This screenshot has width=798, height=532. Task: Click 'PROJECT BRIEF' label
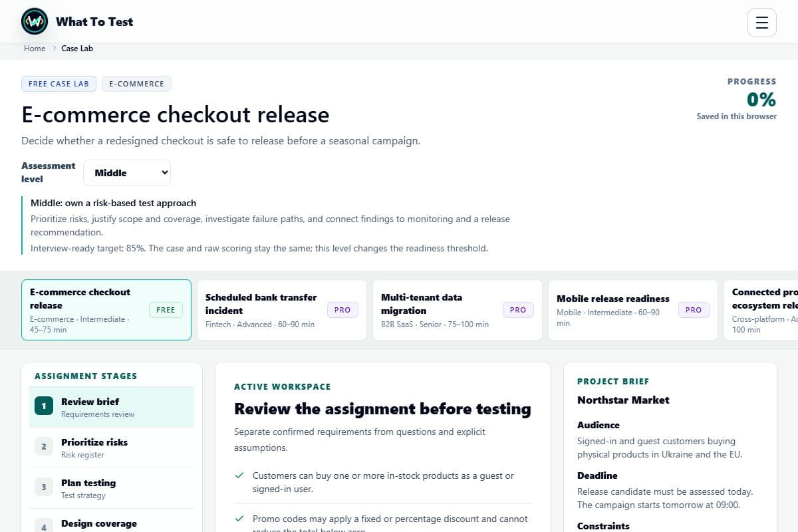pos(613,381)
